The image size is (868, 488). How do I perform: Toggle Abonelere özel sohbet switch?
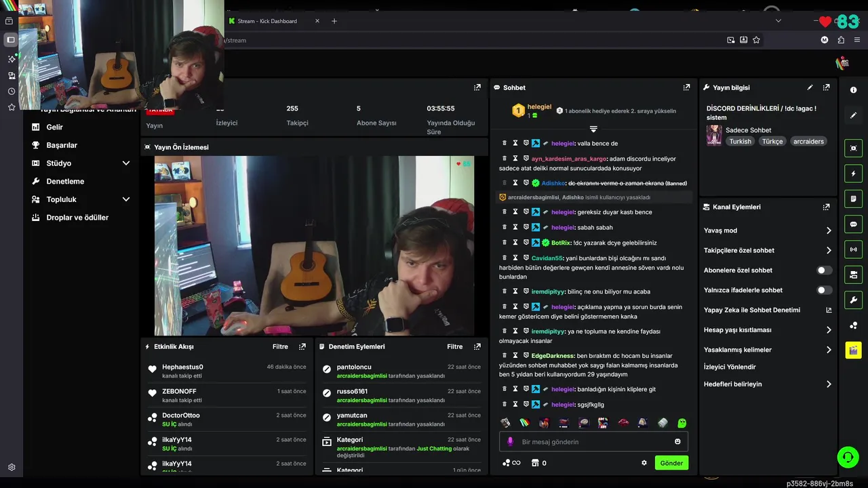pos(824,270)
